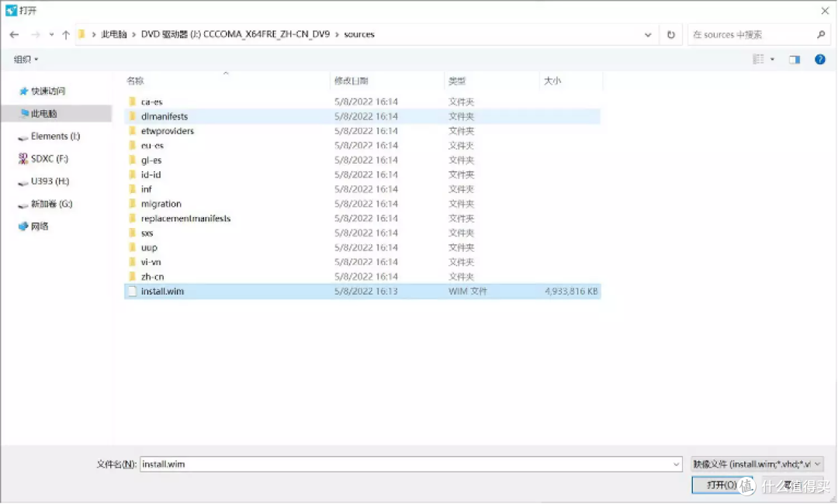The height and width of the screenshot is (504, 838).
Task: Click DVD drive breadcrumb segment
Action: pyautogui.click(x=235, y=35)
